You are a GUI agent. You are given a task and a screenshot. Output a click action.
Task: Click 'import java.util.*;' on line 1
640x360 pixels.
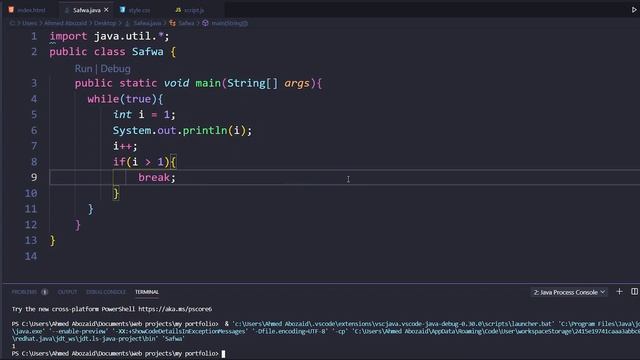coord(109,36)
